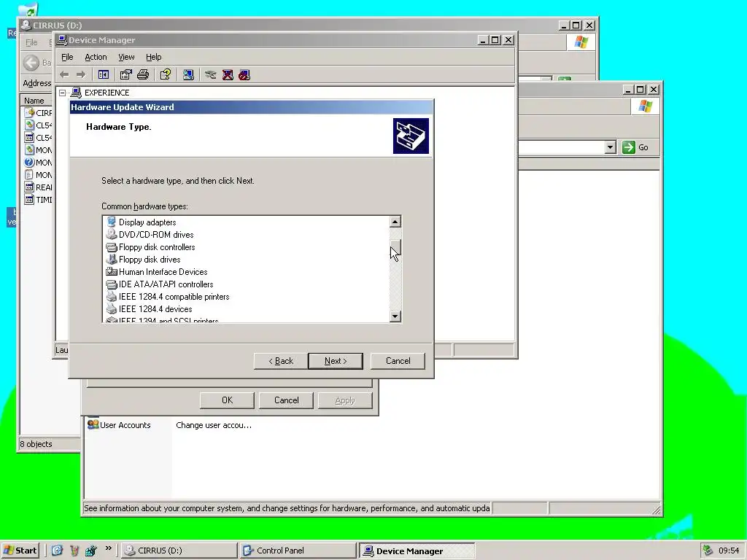
Task: Click the system tray network icon
Action: click(708, 551)
